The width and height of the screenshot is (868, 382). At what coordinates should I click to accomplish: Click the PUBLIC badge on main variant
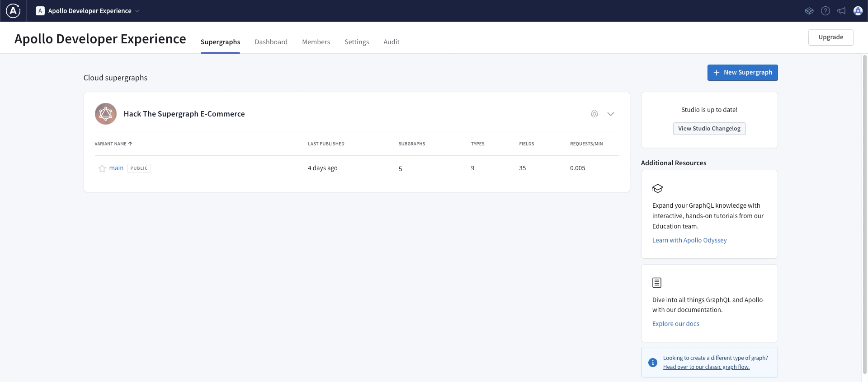click(x=139, y=168)
